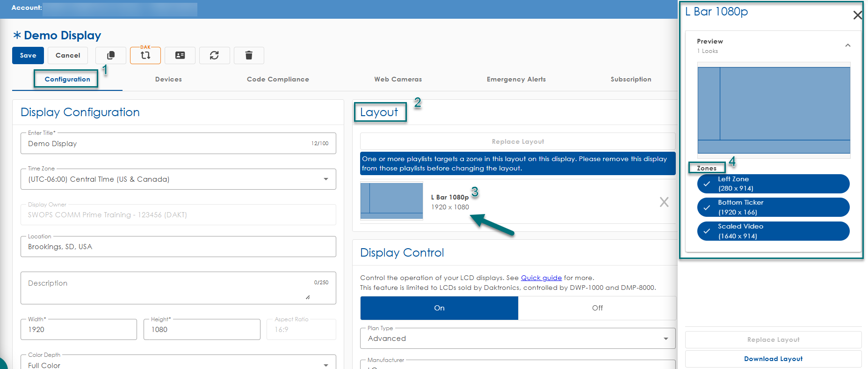The height and width of the screenshot is (369, 868).
Task: Close the L Bar 1080p side panel
Action: coord(857,15)
